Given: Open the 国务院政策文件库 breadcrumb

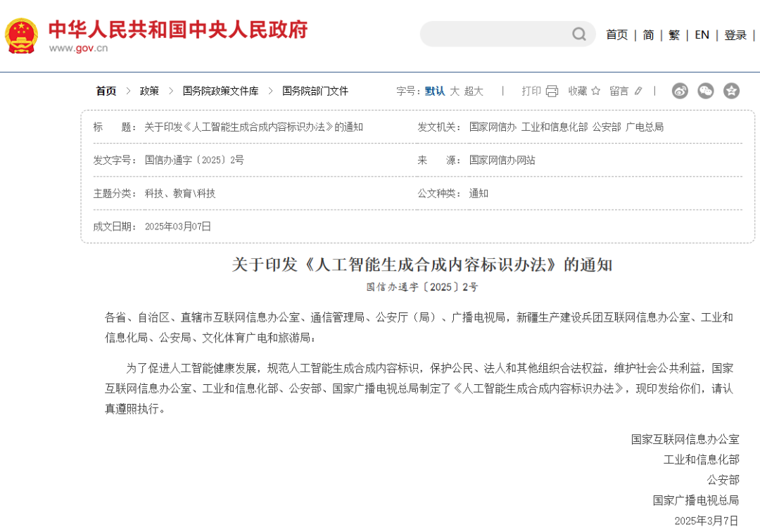Looking at the screenshot, I should pyautogui.click(x=220, y=91).
